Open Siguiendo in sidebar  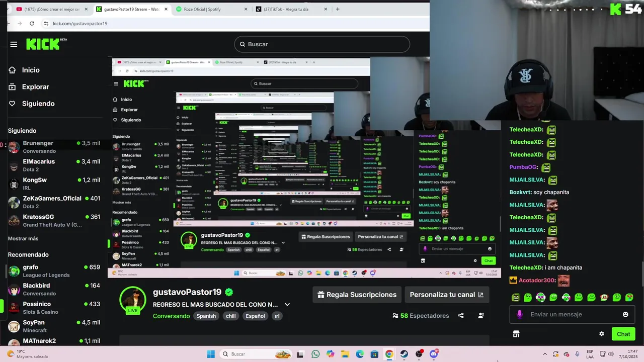tap(38, 104)
